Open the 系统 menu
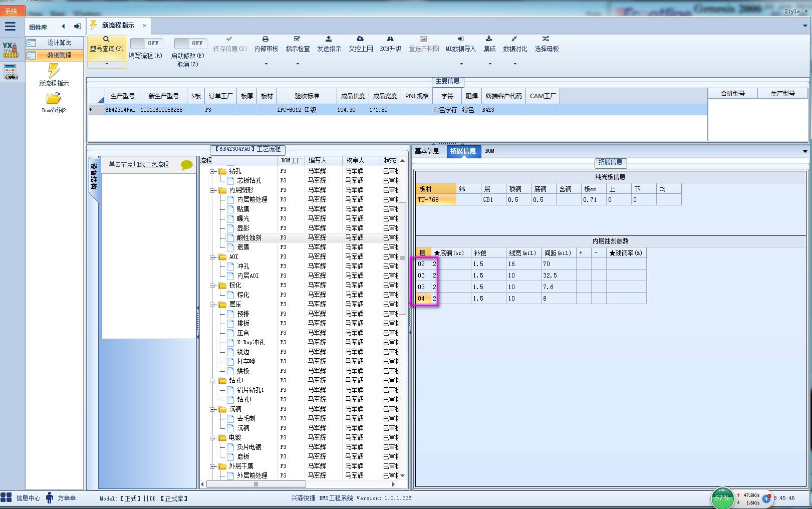 [11, 11]
